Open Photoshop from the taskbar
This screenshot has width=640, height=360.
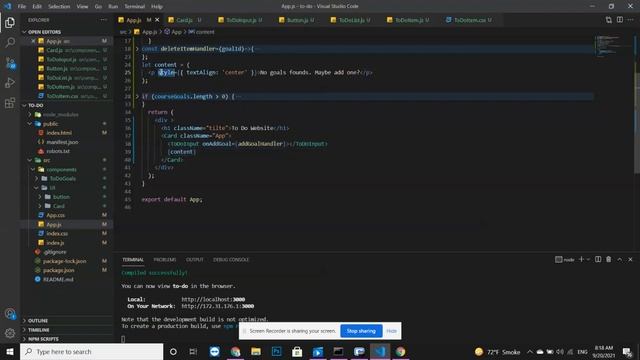coord(276,351)
